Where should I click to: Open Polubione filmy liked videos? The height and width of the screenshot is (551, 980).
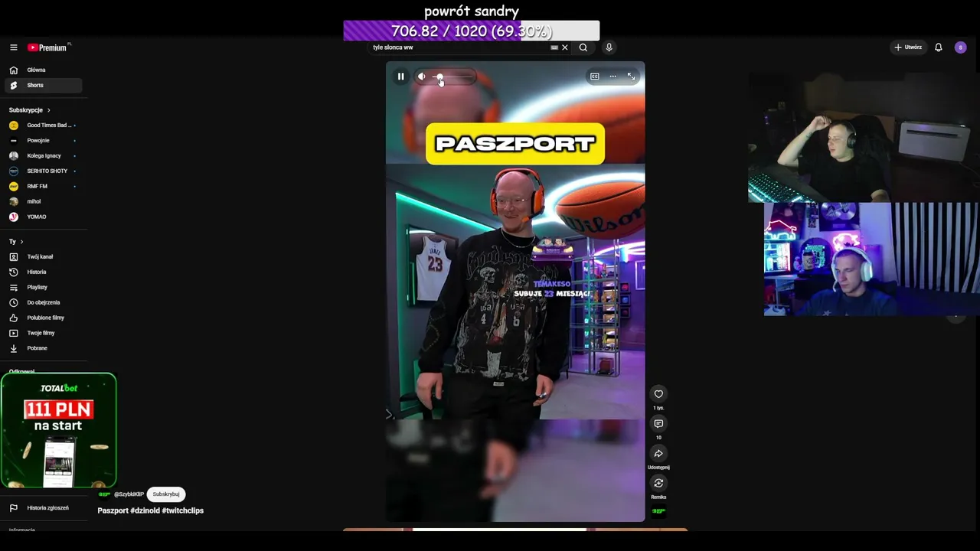[43, 318]
